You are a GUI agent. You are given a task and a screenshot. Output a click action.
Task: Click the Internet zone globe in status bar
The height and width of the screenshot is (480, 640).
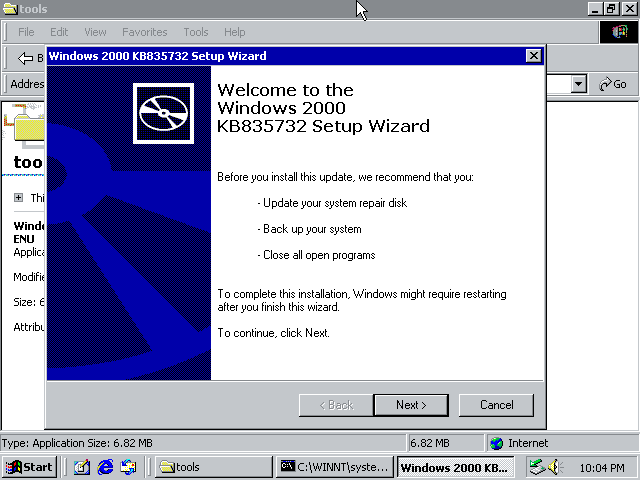pyautogui.click(x=496, y=443)
